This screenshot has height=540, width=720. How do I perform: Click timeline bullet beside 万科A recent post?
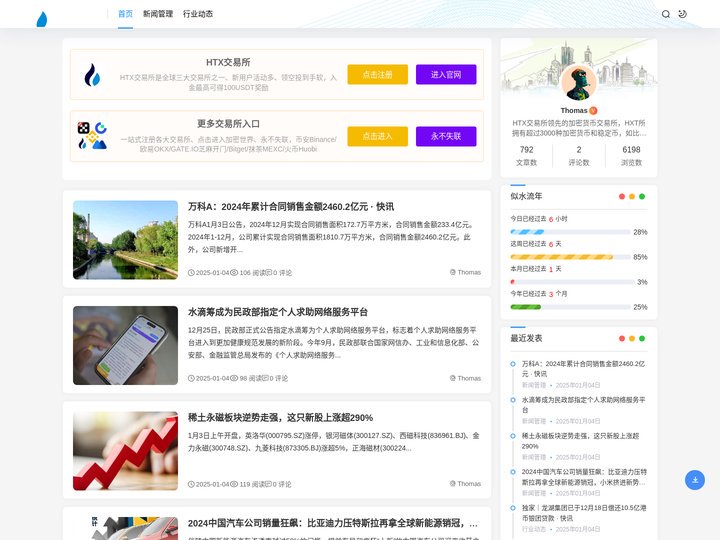pos(513,364)
